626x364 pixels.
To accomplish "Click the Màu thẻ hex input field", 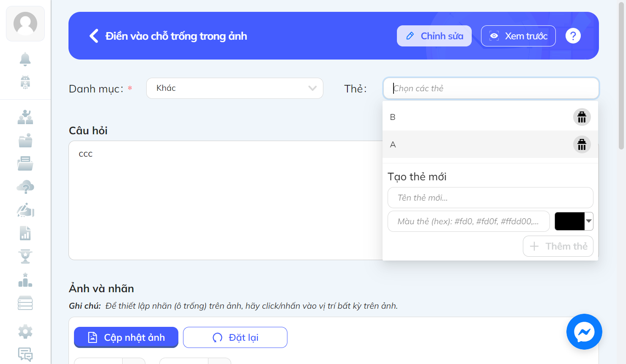I will tap(468, 221).
